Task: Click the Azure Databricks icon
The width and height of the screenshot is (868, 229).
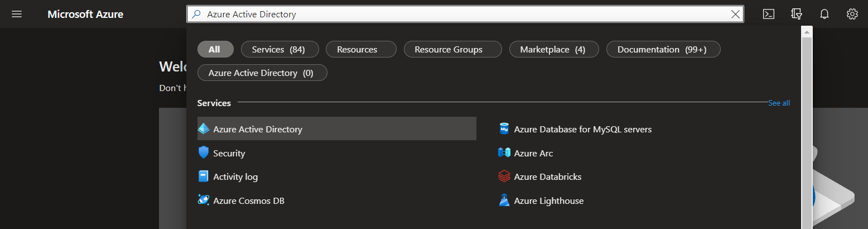Action: 504,176
